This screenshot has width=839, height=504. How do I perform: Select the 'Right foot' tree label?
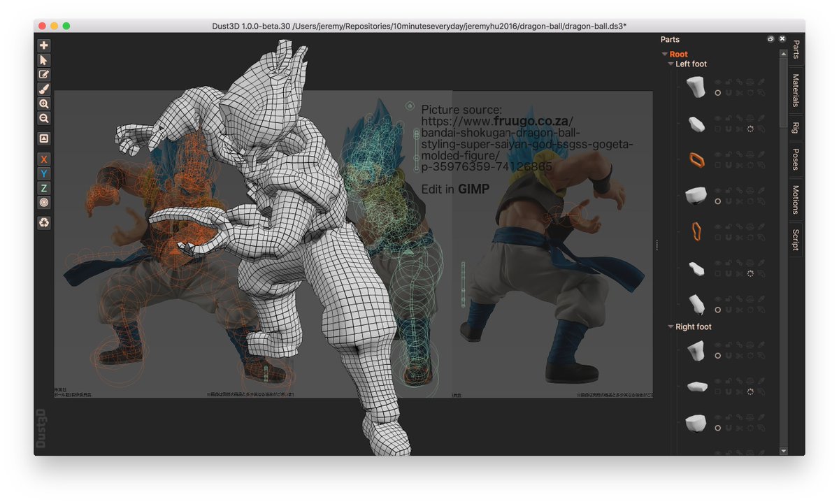(693, 326)
